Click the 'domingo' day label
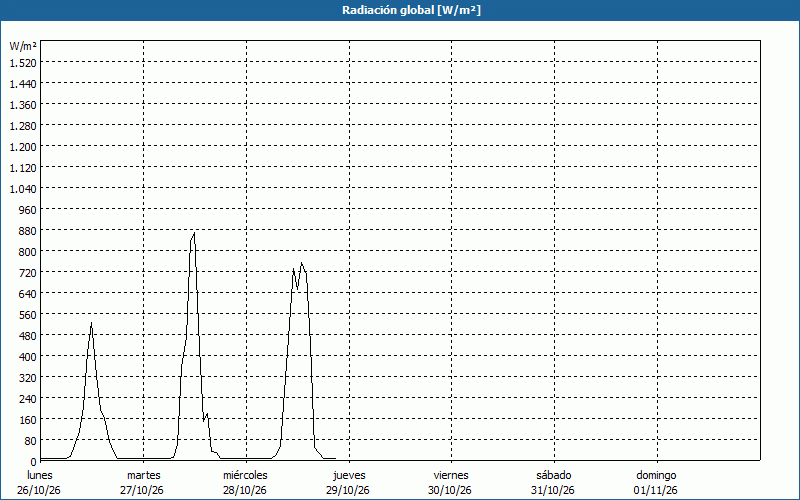800x500 pixels. (656, 475)
